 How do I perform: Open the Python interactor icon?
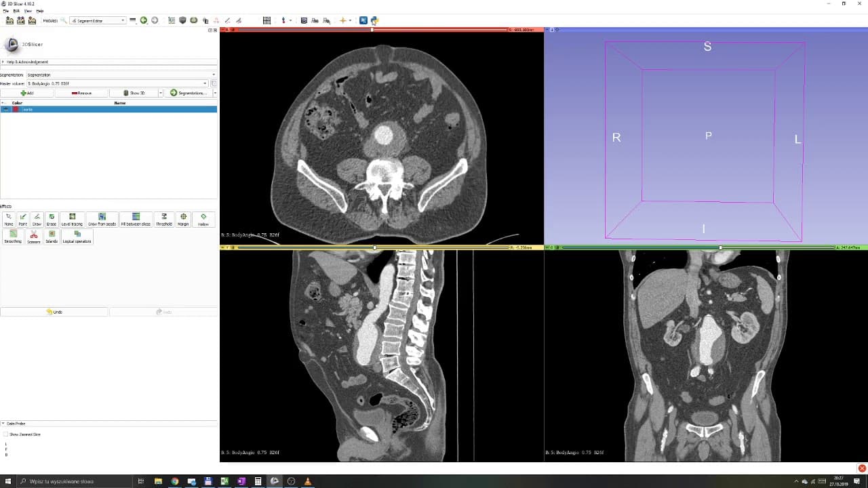click(x=374, y=20)
